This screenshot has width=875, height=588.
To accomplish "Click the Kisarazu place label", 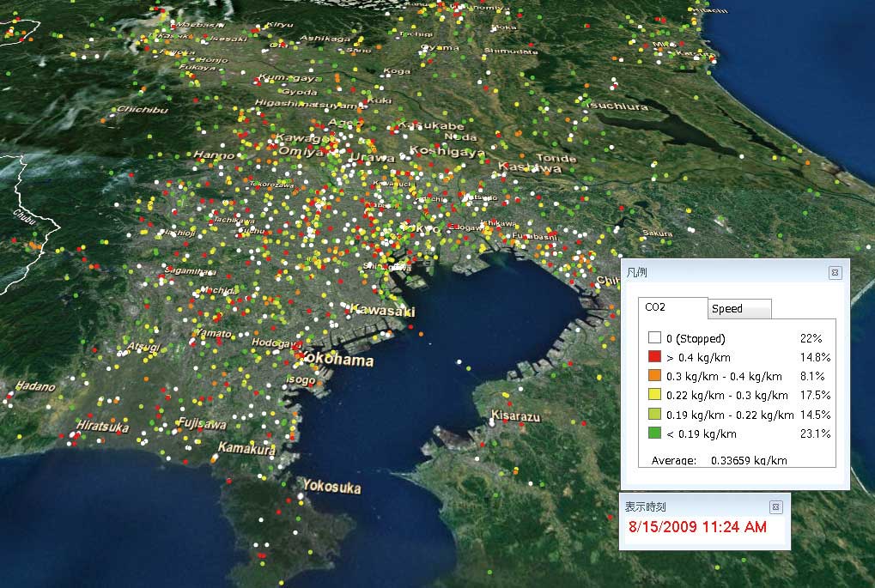I will point(515,416).
